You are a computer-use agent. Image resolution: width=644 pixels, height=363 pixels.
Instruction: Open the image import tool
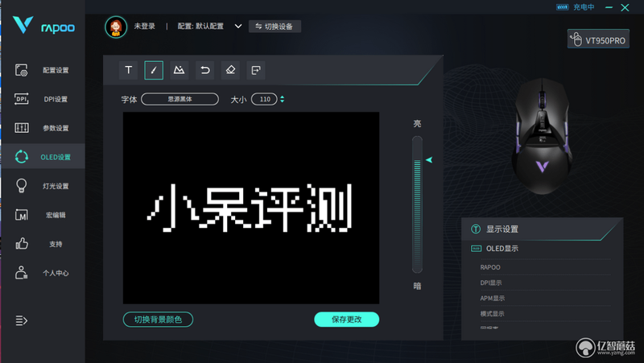pyautogui.click(x=179, y=70)
